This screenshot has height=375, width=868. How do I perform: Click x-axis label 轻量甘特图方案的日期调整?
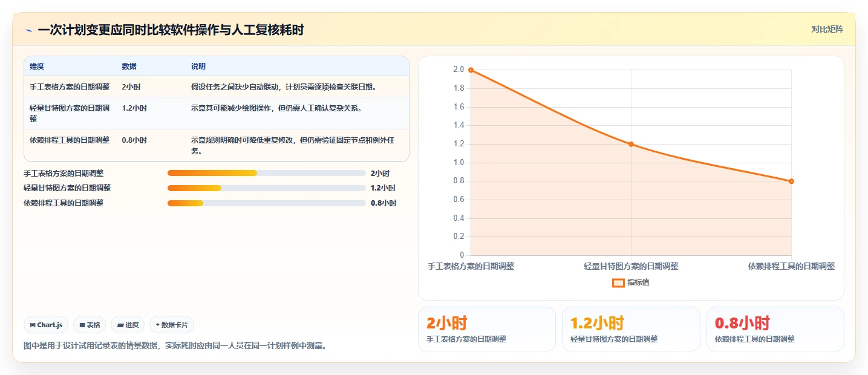point(631,266)
